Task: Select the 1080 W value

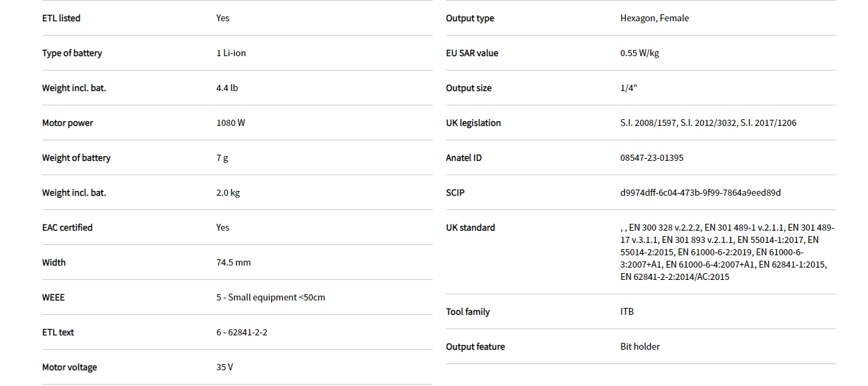Action: click(x=230, y=123)
